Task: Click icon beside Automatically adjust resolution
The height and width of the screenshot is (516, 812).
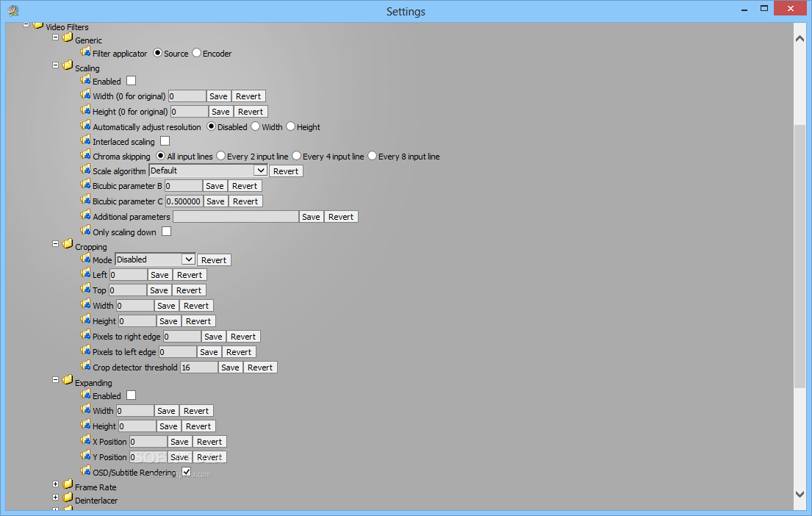Action: tap(85, 126)
